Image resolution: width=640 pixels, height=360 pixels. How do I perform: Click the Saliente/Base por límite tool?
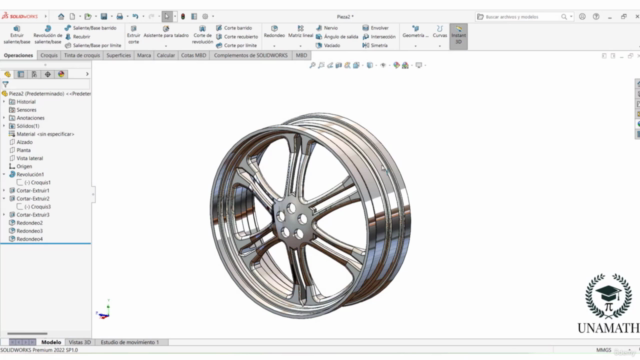pos(93,45)
